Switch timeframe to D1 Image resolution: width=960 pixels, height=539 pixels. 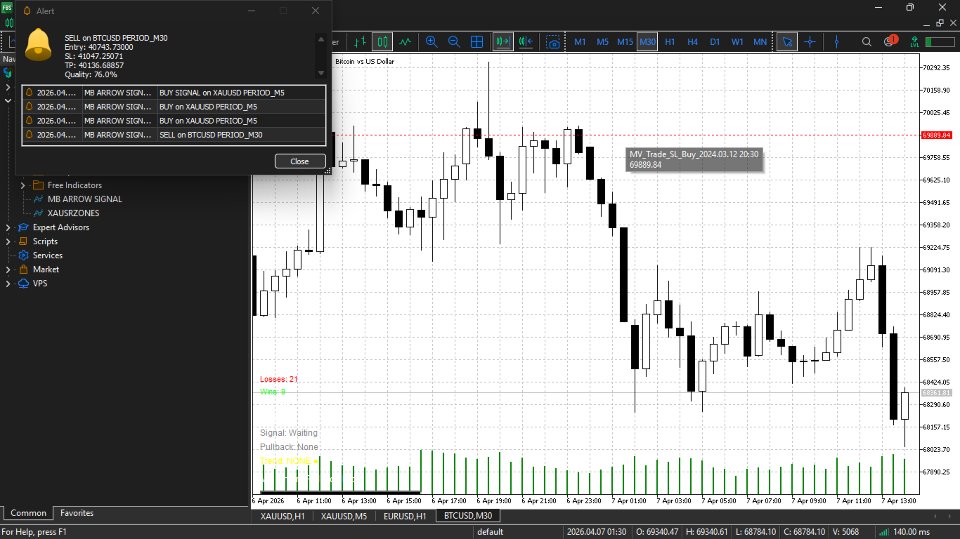tap(714, 42)
